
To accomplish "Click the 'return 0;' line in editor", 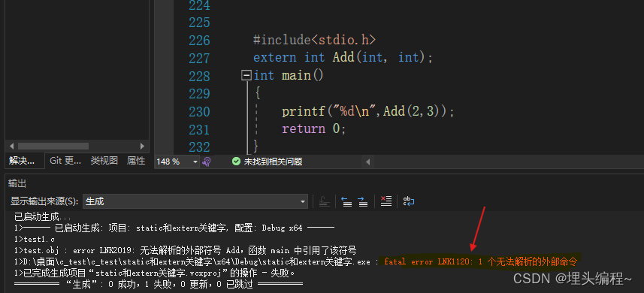I will (314, 129).
